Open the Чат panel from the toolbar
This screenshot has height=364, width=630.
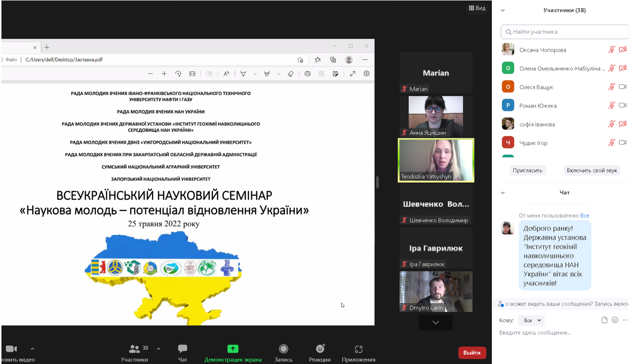pyautogui.click(x=182, y=352)
